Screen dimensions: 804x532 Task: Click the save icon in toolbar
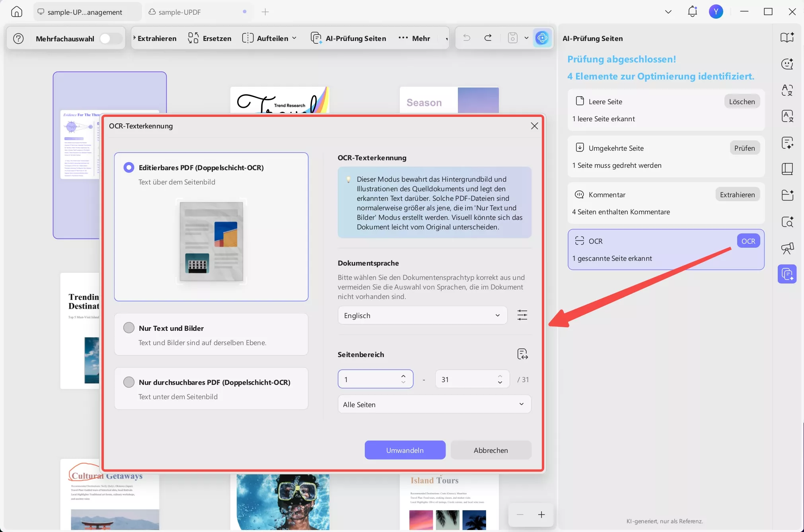coord(513,38)
